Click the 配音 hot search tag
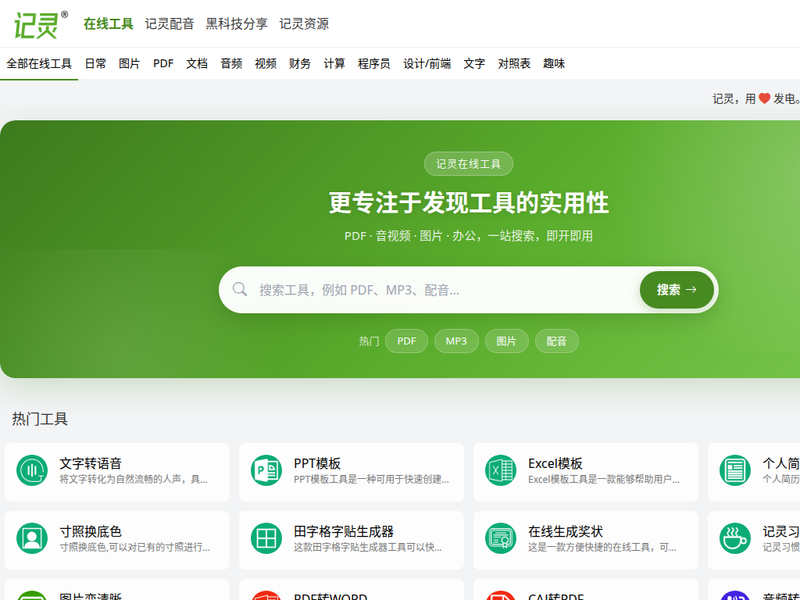800x600 pixels. click(x=557, y=341)
